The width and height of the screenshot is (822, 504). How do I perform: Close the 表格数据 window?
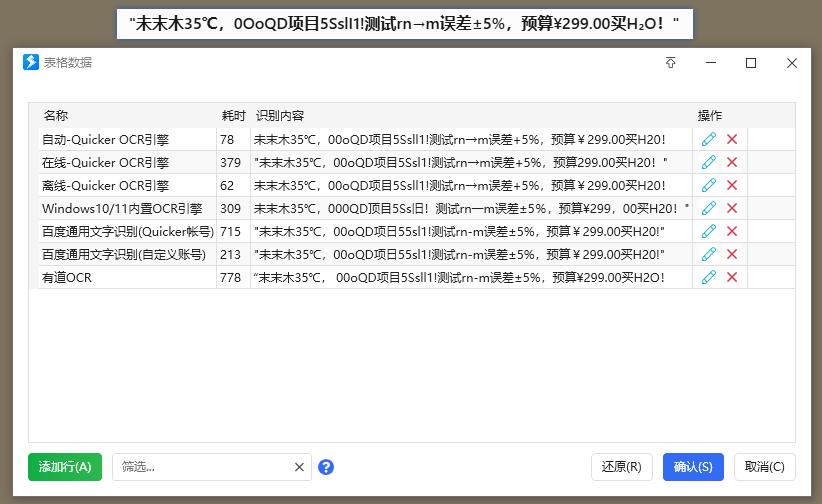(x=792, y=63)
